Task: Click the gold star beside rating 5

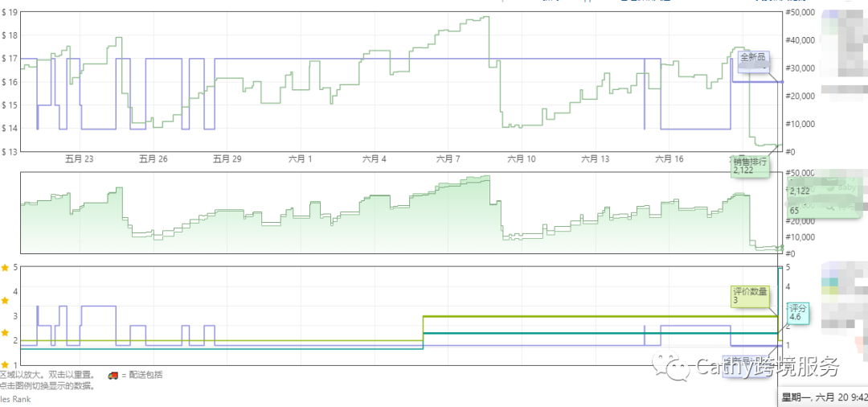Action: (5, 268)
